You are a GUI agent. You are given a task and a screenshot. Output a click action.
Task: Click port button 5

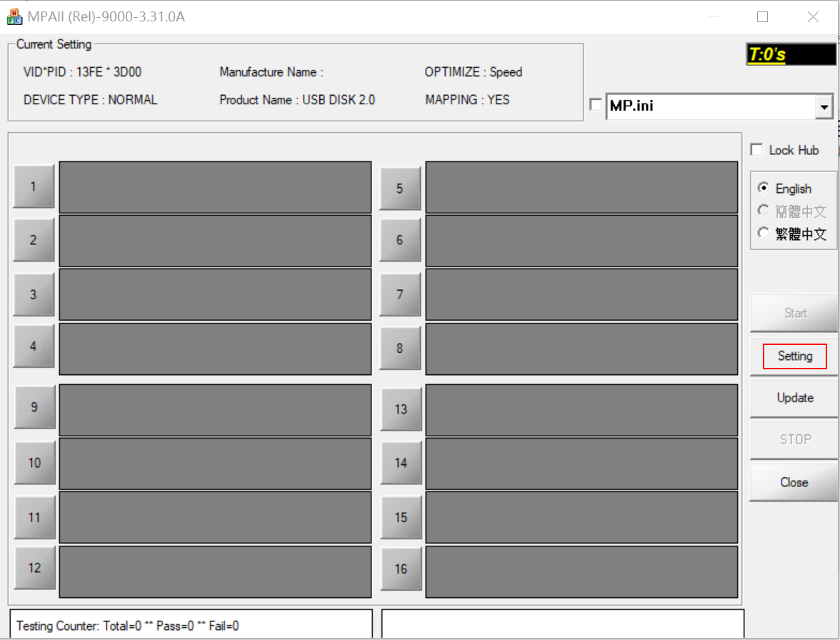[x=400, y=189]
